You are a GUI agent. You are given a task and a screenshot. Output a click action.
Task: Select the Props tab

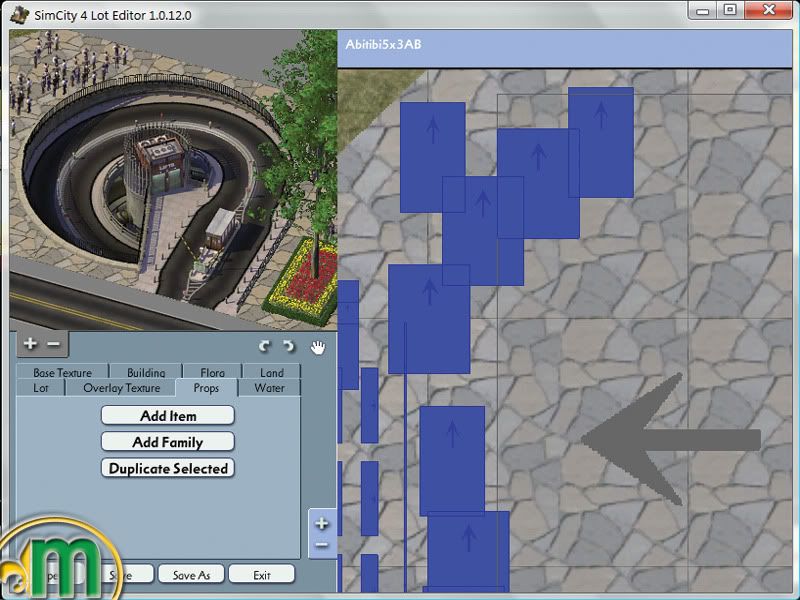click(206, 388)
